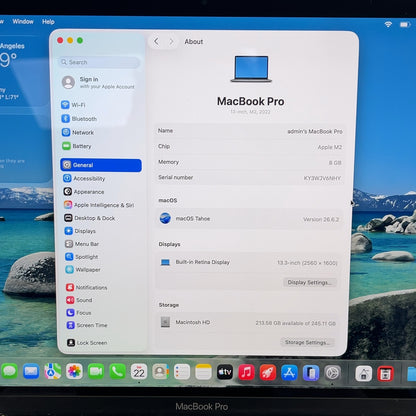
Task: Click the macOS Tahoe version row
Action: point(249,219)
